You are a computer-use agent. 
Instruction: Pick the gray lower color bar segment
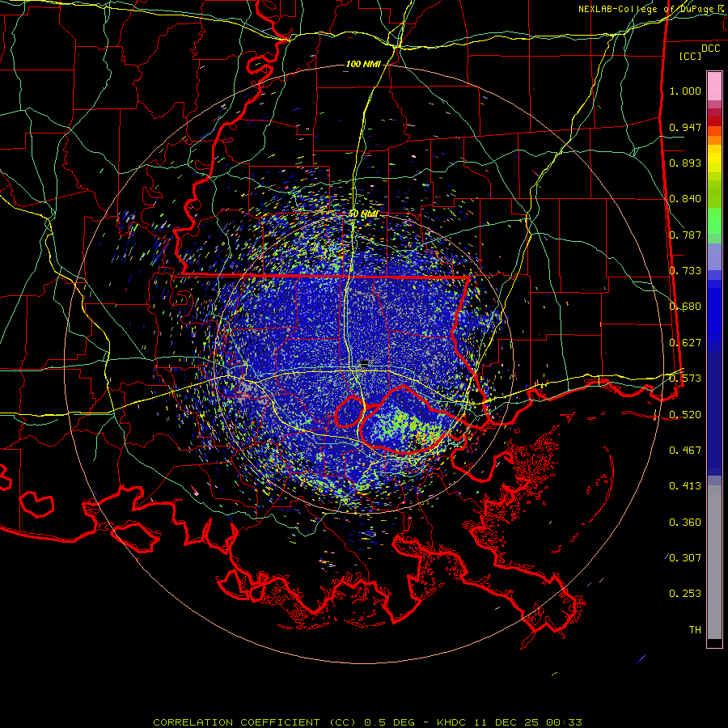pos(714,562)
